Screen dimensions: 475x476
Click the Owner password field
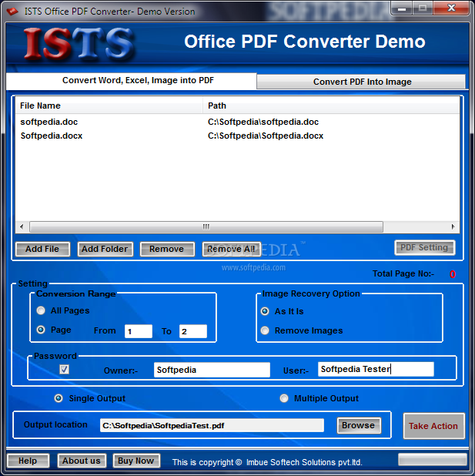212,370
